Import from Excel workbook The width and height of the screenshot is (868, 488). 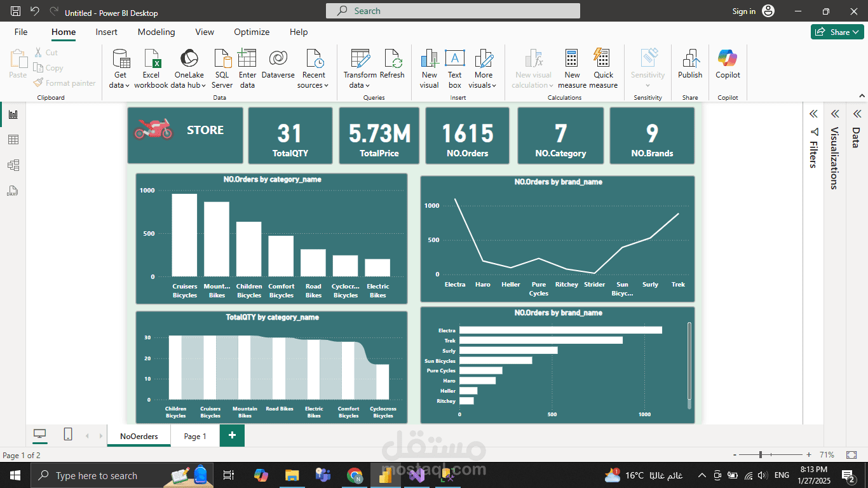tap(151, 69)
